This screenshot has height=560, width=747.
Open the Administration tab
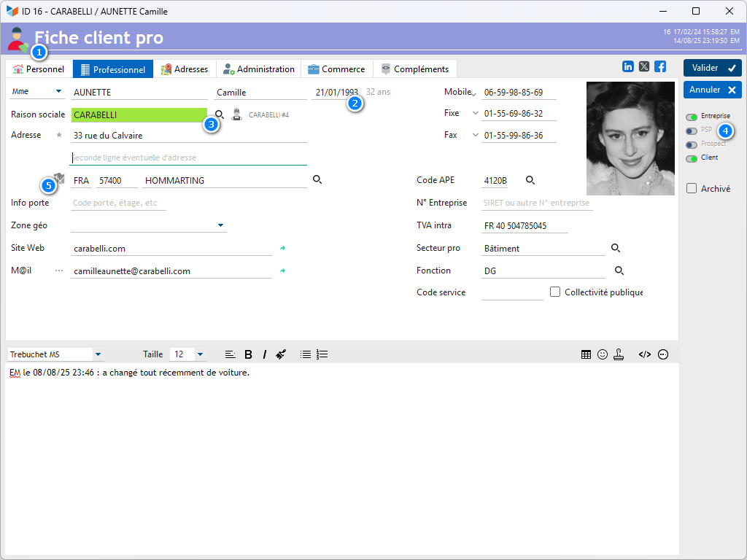click(x=259, y=69)
